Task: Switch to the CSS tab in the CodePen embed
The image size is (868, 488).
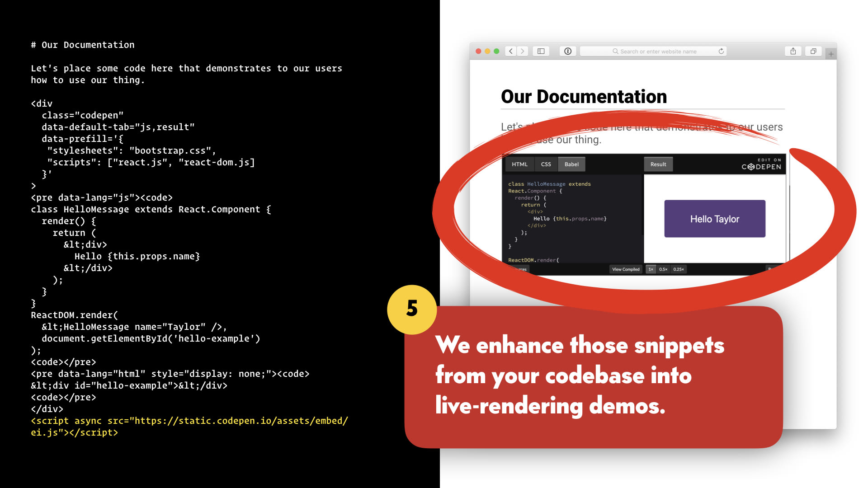Action: coord(546,164)
